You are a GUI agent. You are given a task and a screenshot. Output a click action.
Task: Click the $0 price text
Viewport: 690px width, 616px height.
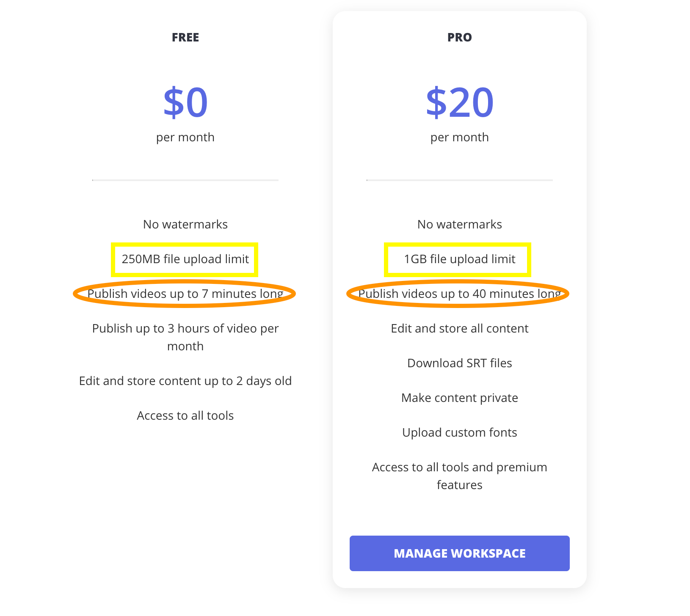185,102
